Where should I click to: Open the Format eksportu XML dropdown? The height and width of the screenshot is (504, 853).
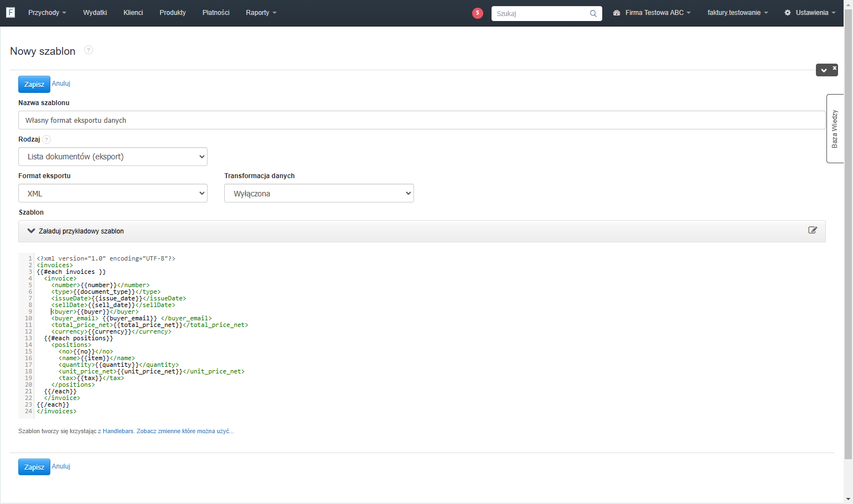pyautogui.click(x=113, y=193)
